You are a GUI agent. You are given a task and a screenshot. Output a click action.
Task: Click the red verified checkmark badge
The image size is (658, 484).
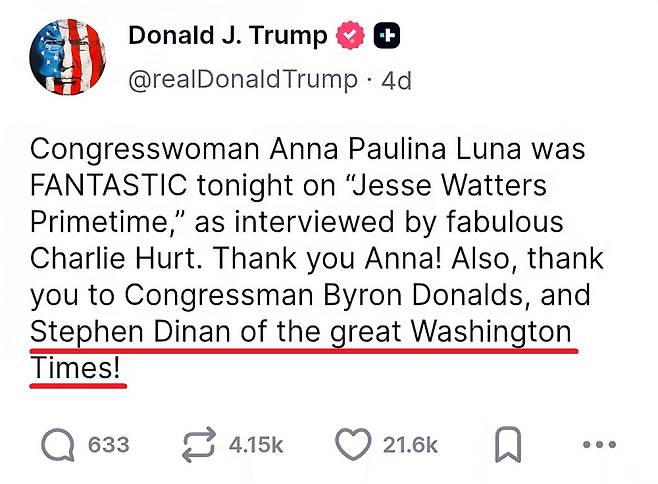point(348,36)
